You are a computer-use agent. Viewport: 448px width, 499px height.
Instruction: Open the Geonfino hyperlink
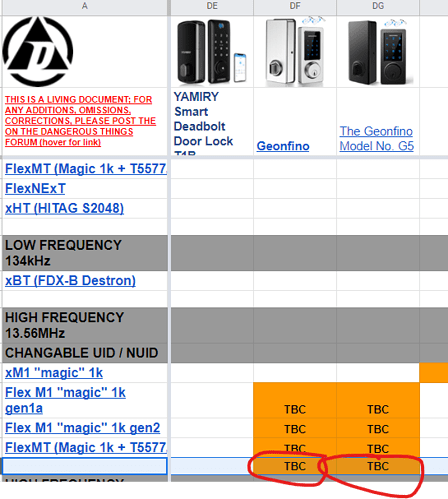click(x=283, y=146)
